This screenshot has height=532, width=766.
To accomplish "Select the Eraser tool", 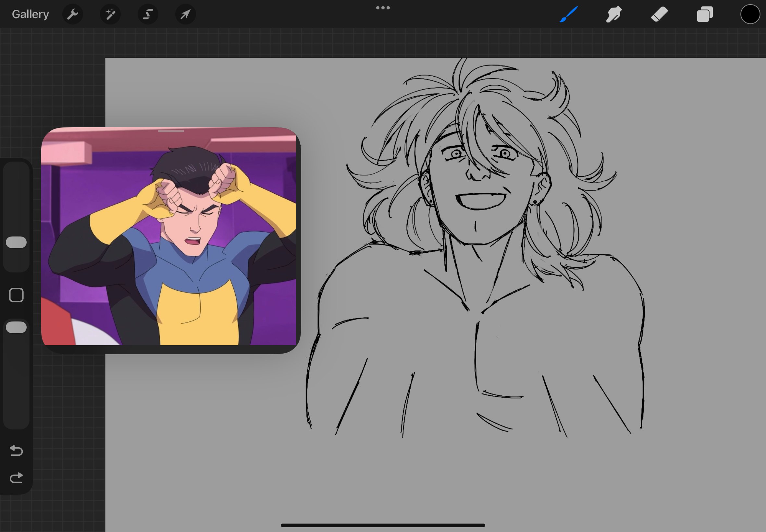I will [x=659, y=14].
